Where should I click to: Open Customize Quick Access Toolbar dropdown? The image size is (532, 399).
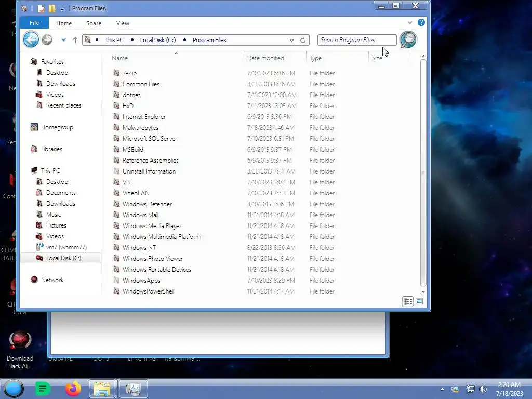(x=62, y=9)
